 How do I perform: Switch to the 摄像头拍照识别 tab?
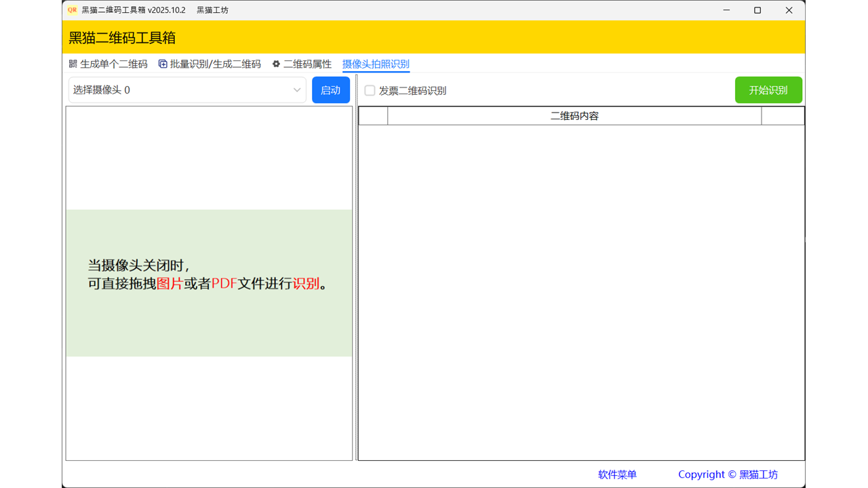(x=376, y=64)
